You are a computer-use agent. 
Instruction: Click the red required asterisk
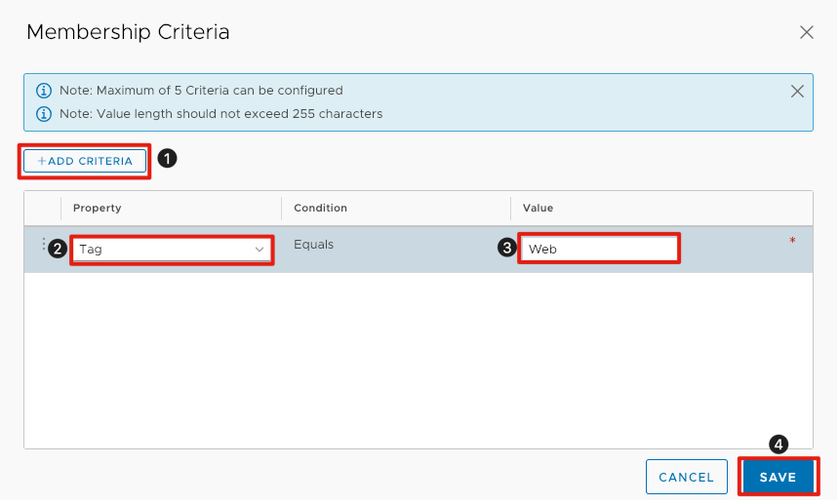(x=792, y=241)
